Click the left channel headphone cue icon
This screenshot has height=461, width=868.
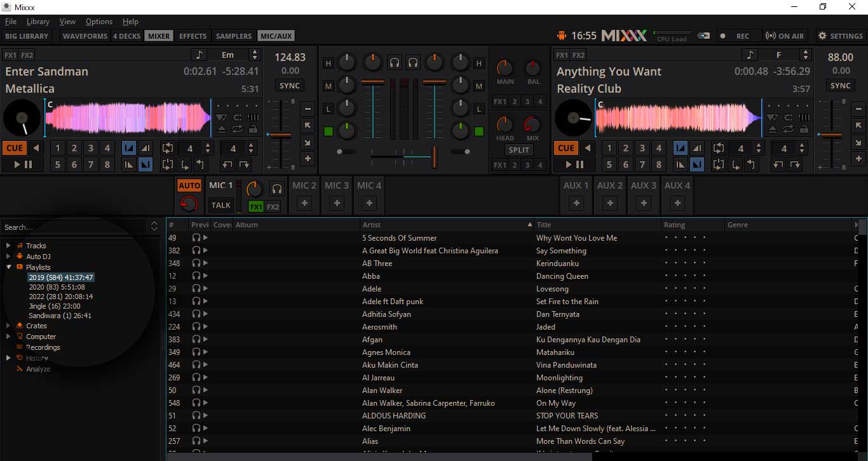click(395, 63)
